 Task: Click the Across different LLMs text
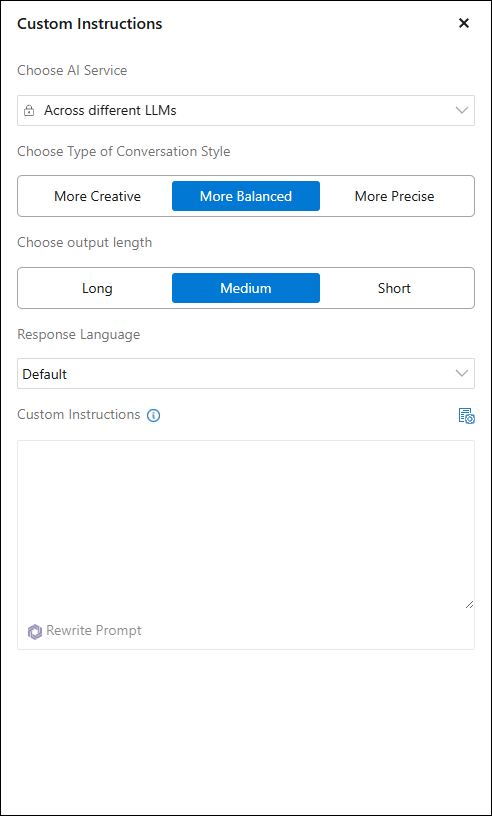click(110, 111)
